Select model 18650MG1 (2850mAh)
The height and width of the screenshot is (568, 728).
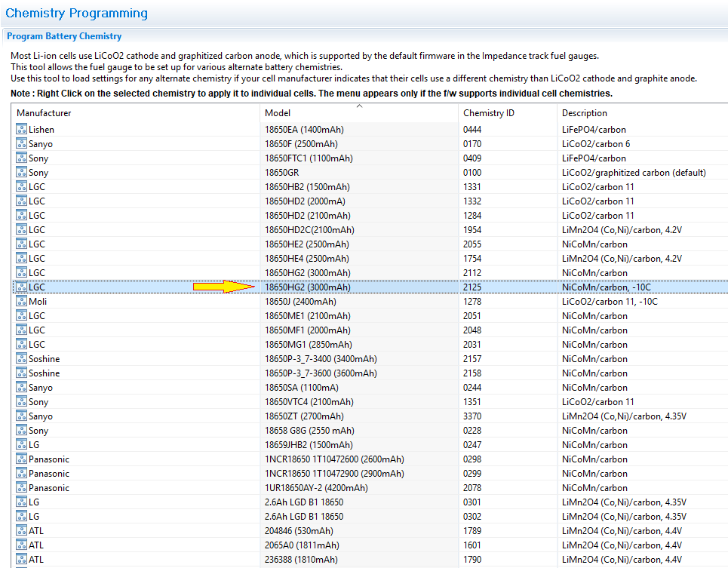pos(309,345)
